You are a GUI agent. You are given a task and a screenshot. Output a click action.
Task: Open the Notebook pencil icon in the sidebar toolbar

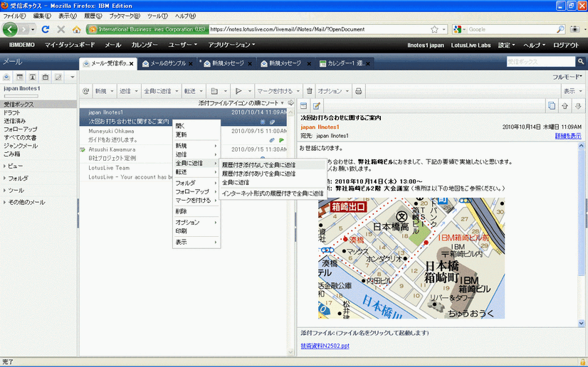click(x=58, y=77)
